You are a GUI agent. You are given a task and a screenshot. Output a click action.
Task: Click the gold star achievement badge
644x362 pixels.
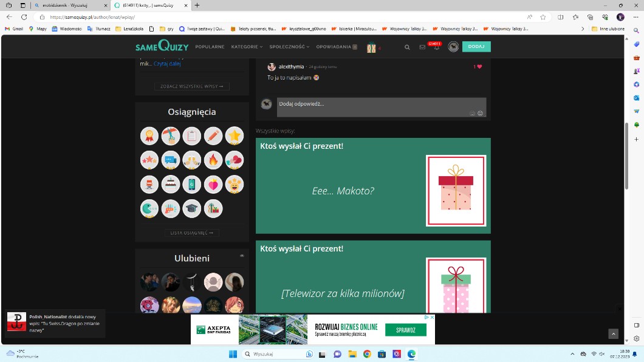(235, 136)
